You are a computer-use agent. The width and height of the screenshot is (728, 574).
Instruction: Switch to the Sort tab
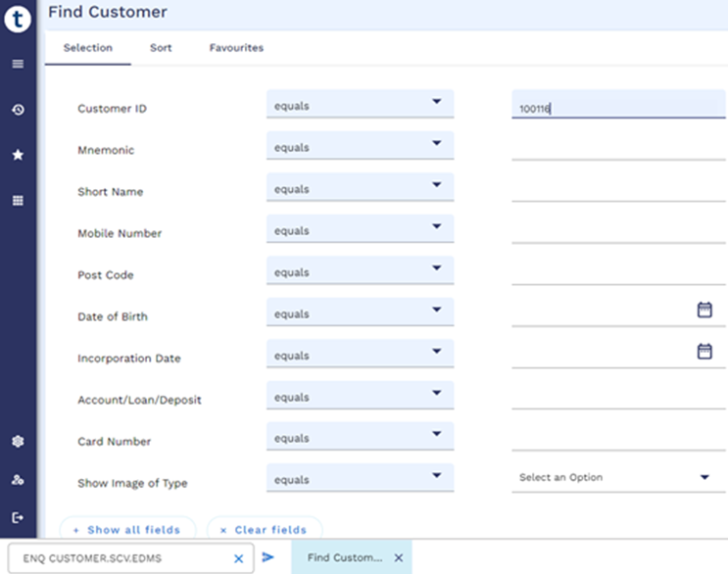pos(161,48)
